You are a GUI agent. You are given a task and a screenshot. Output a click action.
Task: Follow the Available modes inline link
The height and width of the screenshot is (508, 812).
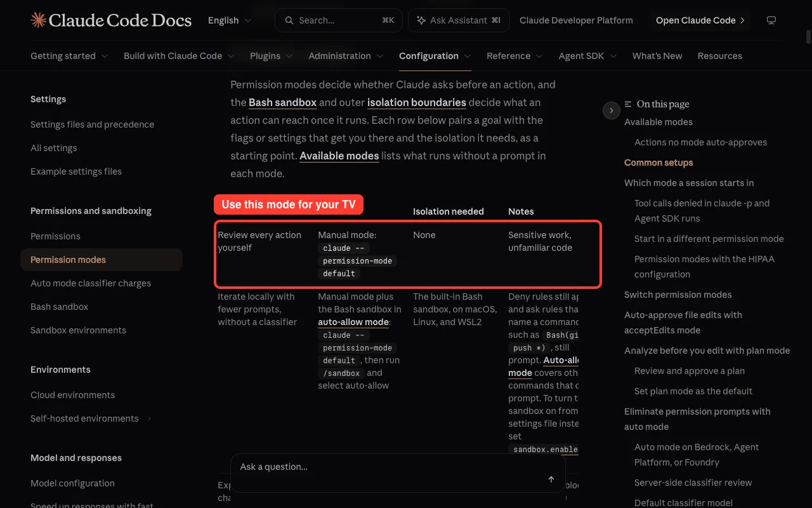(339, 156)
